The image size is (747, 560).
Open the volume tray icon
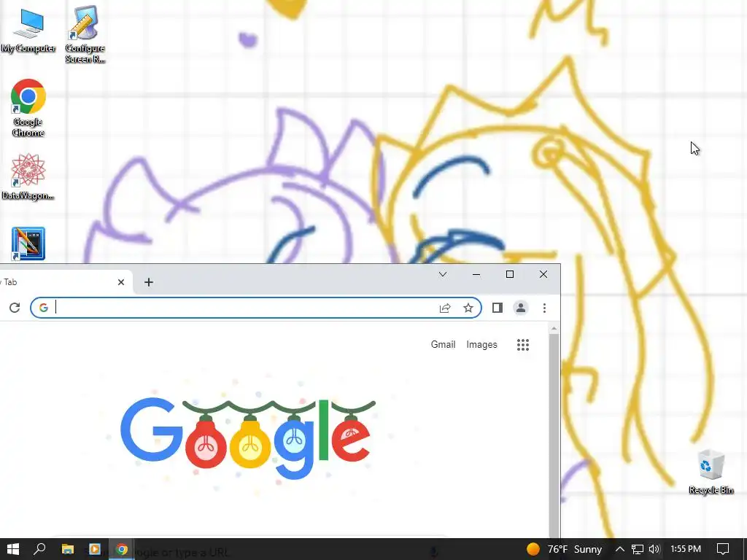[654, 549]
